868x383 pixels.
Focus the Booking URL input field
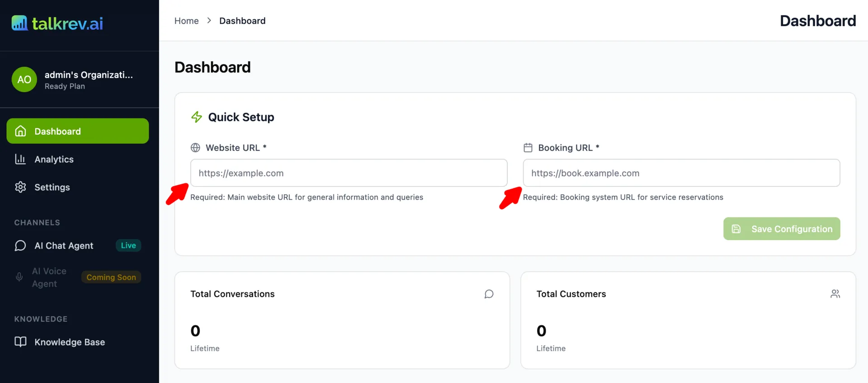(681, 173)
